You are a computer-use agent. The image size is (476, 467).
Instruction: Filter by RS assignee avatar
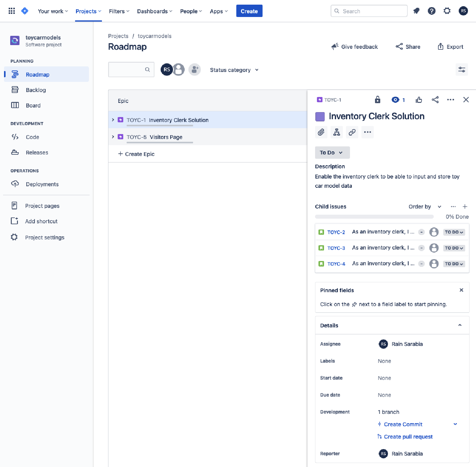166,69
